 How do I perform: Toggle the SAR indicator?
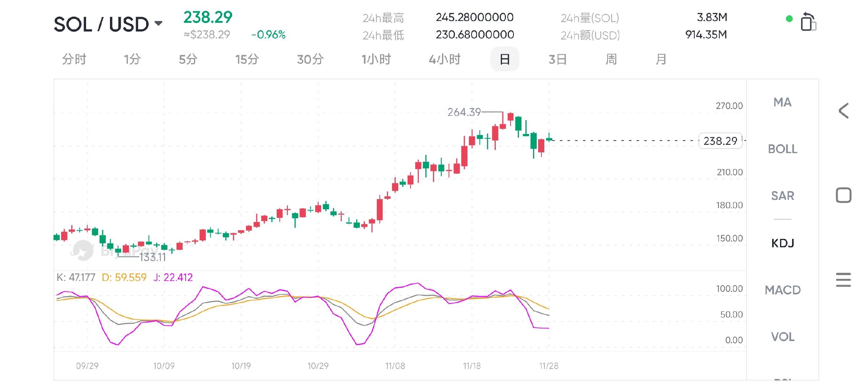coord(782,196)
